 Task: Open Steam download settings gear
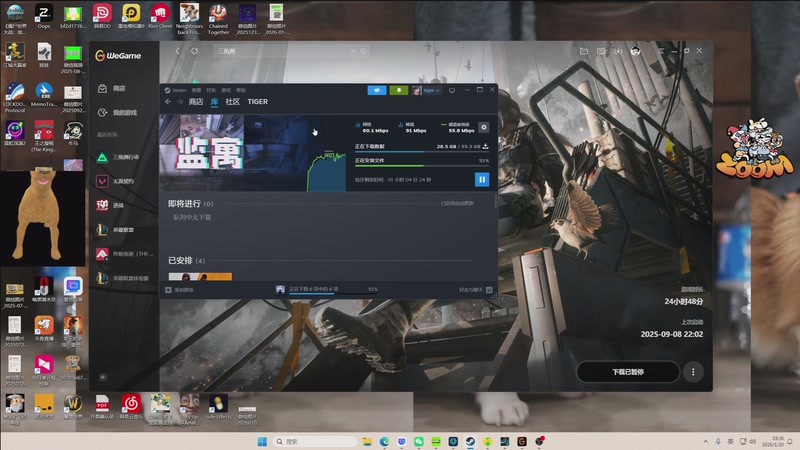point(484,127)
